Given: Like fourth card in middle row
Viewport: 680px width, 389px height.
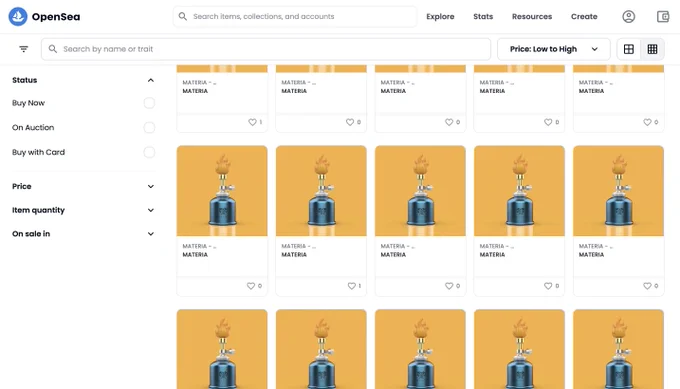Looking at the screenshot, I should (548, 286).
